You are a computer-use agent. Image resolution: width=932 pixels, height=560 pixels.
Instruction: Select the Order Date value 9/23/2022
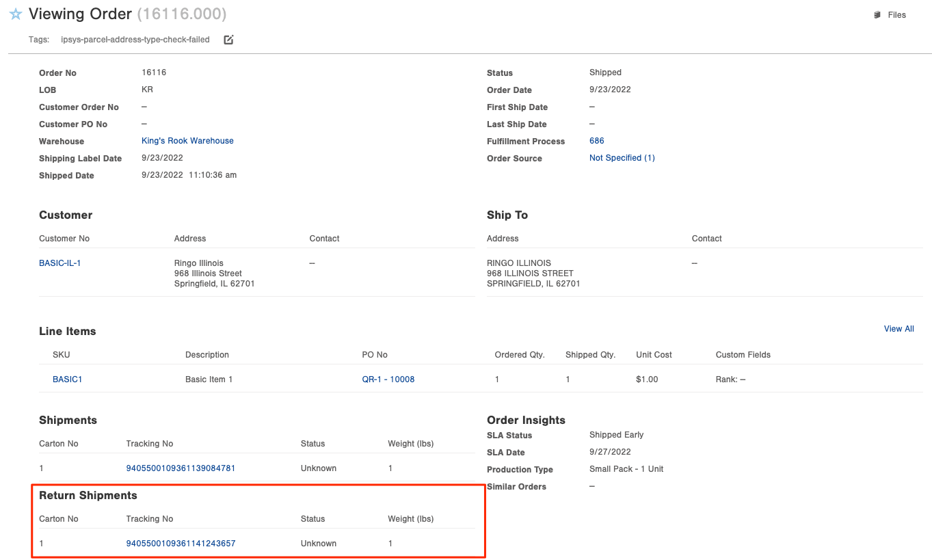click(610, 90)
